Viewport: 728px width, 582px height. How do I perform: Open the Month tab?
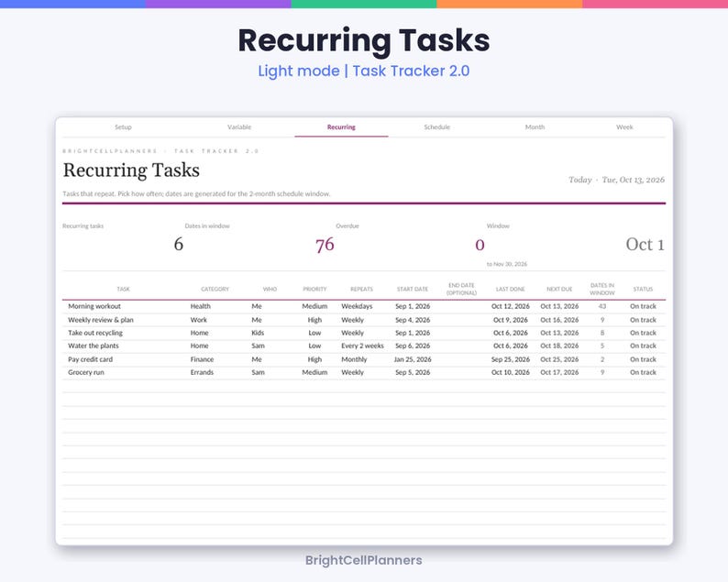535,126
